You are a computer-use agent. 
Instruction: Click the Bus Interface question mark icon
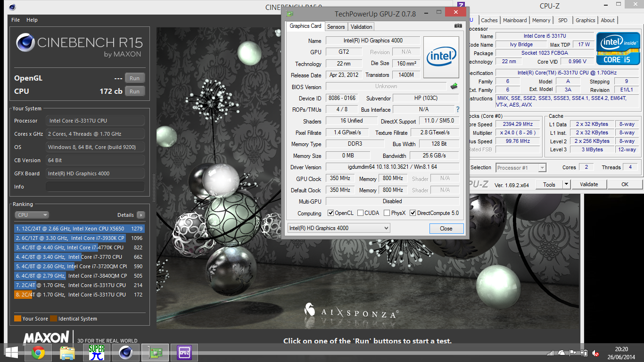pyautogui.click(x=457, y=109)
